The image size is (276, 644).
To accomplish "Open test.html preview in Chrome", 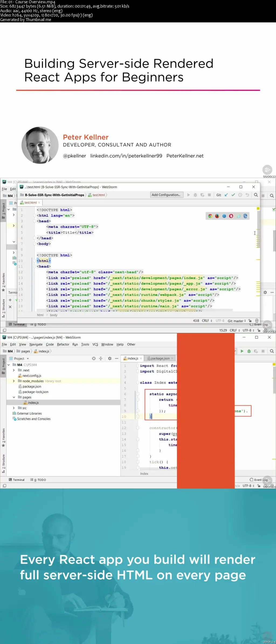I will [x=210, y=216].
